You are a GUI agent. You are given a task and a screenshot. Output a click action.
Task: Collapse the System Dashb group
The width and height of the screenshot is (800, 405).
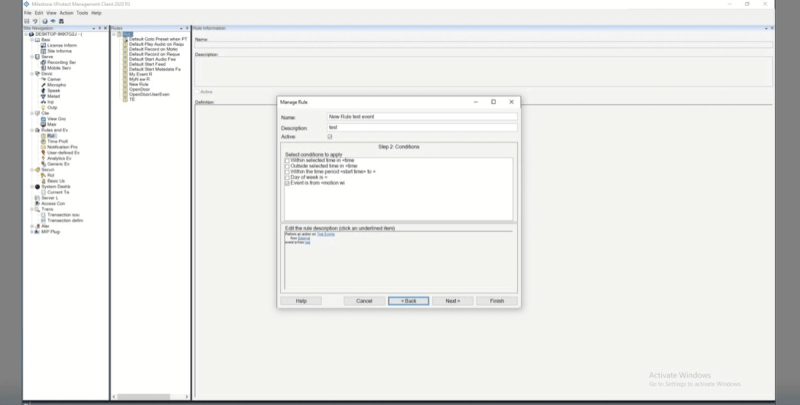point(32,187)
